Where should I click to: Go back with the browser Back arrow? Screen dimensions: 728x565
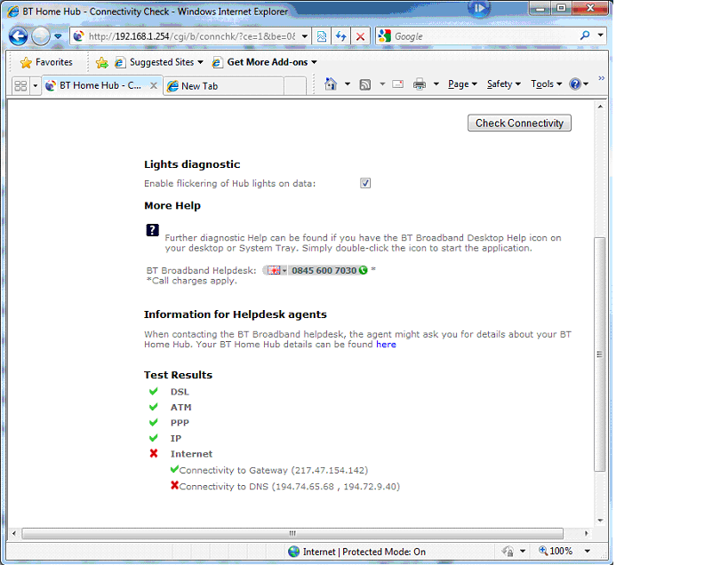click(18, 36)
